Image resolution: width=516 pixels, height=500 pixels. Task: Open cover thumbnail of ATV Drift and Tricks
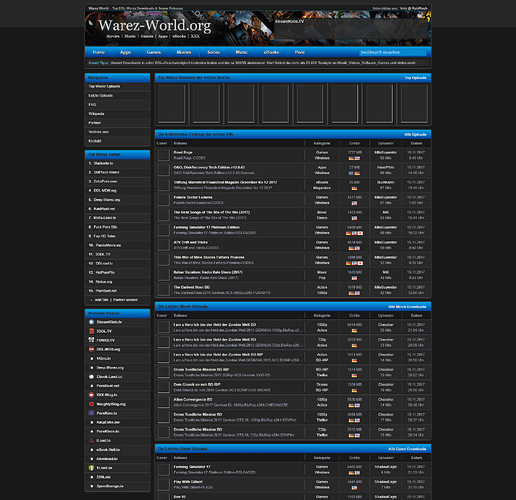pyautogui.click(x=164, y=245)
